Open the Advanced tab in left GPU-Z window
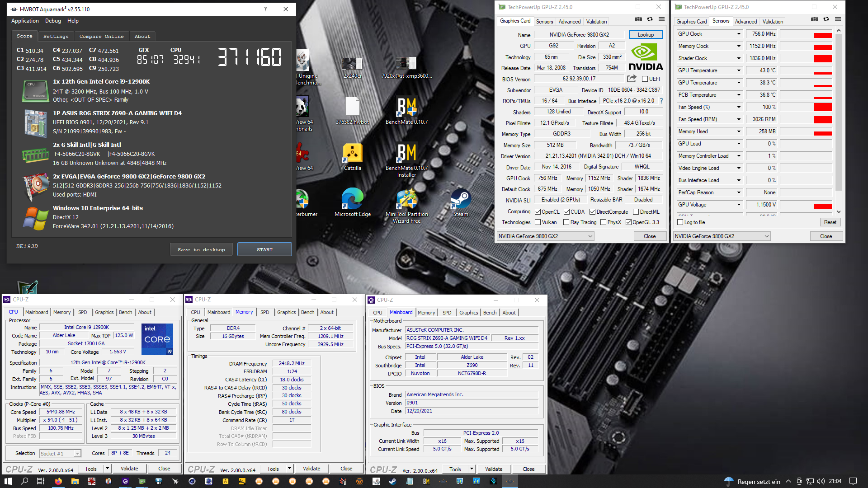 [569, 21]
